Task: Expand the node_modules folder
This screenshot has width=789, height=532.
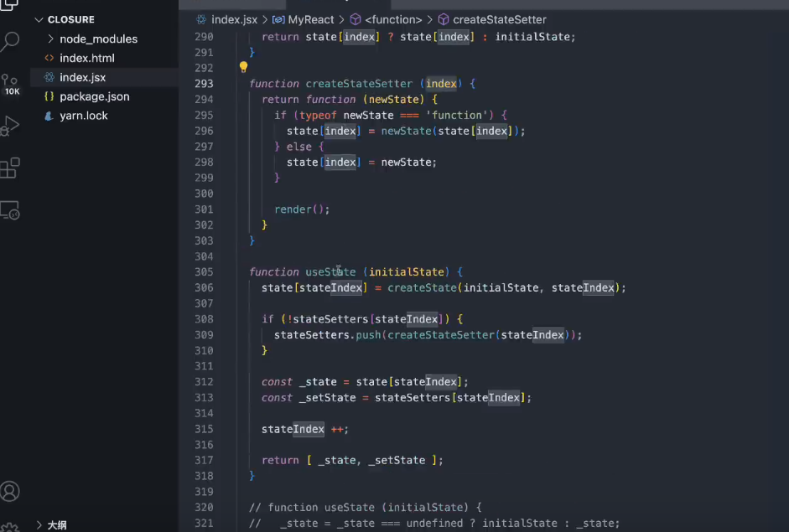Action: tap(50, 39)
